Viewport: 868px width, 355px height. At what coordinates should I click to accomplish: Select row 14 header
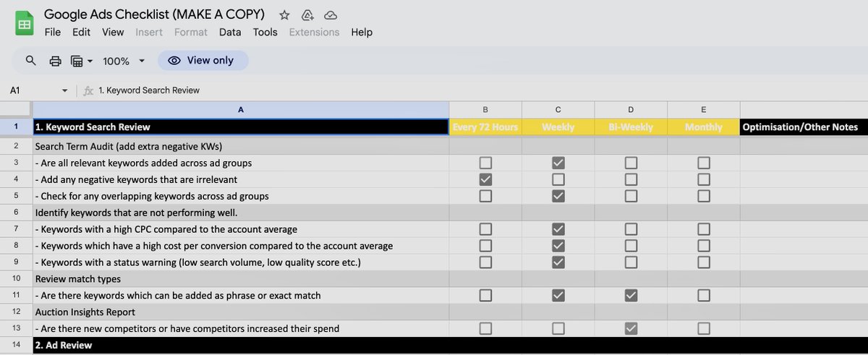(x=16, y=346)
